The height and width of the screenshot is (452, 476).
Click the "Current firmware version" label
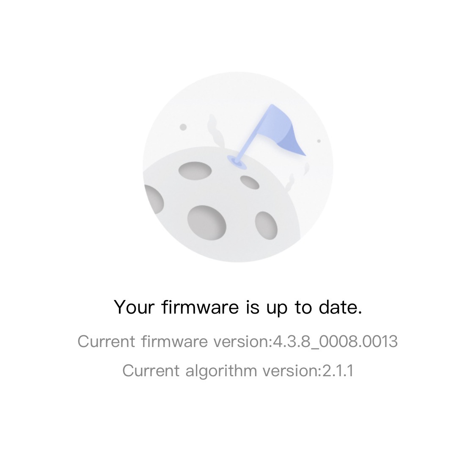coord(173,341)
